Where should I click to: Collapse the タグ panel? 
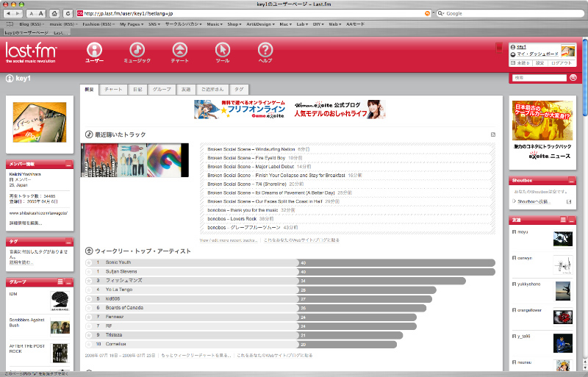point(68,242)
